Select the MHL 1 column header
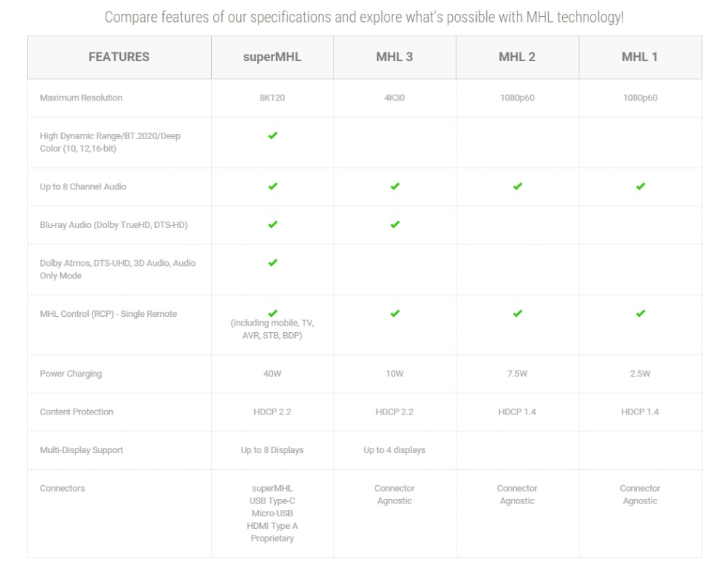 coord(640,57)
